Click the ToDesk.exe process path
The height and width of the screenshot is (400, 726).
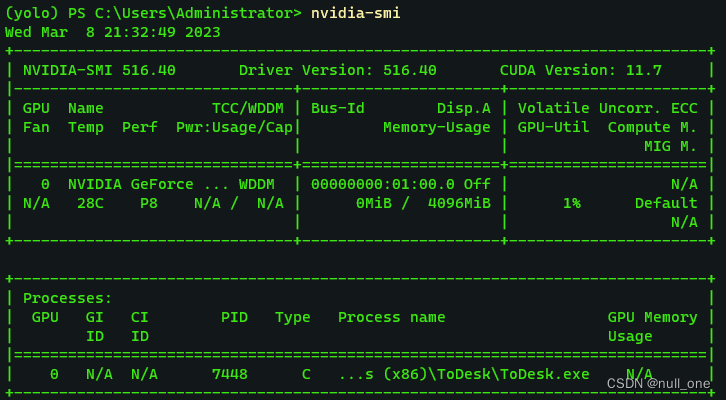tap(463, 374)
